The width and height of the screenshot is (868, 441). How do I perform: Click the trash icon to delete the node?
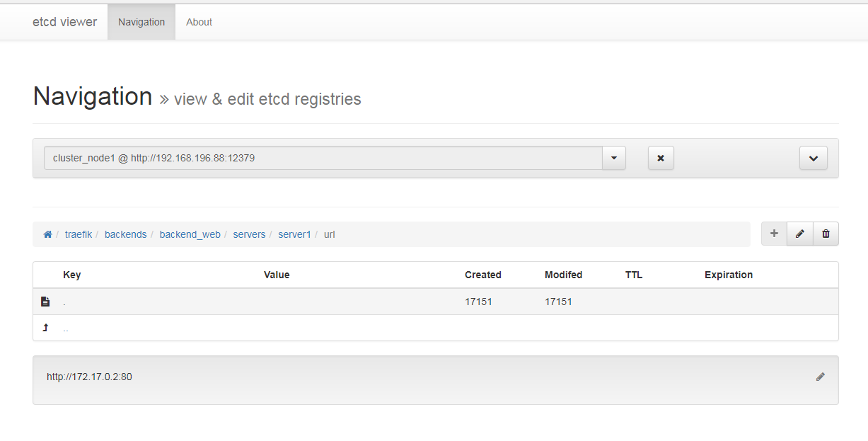[826, 234]
